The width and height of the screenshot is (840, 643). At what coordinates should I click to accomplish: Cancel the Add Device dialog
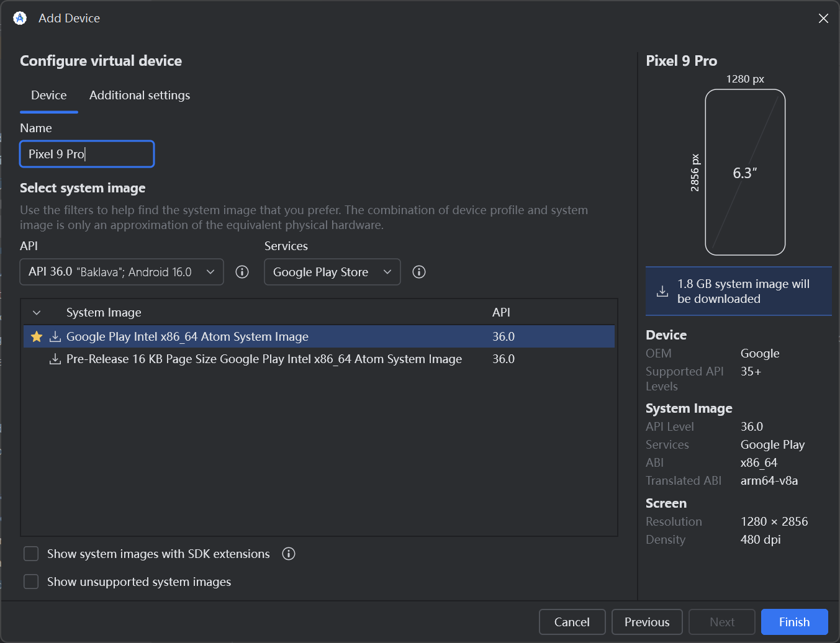point(572,622)
